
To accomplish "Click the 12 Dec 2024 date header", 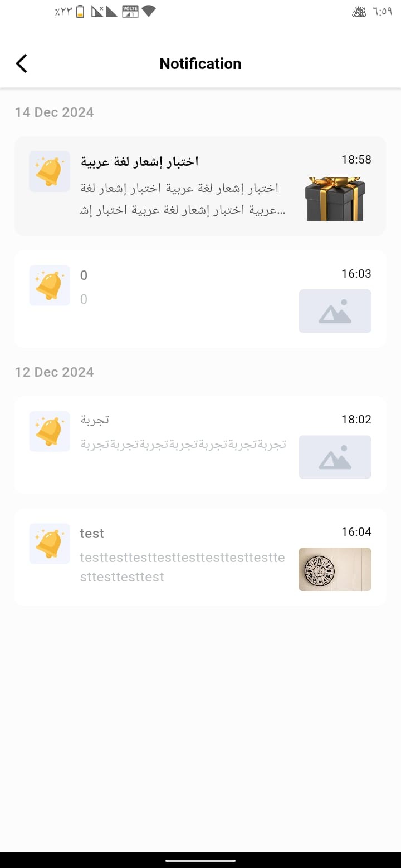I will 54,372.
